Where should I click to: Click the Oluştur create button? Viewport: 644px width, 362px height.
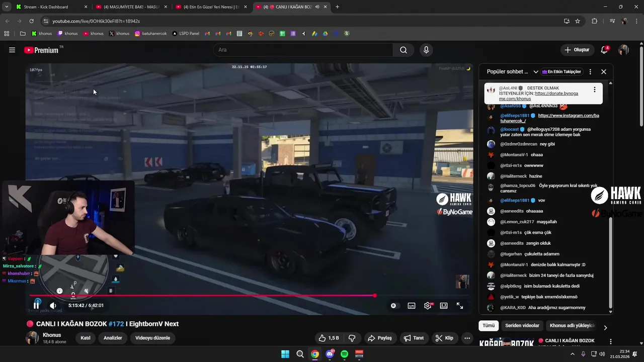pos(577,50)
